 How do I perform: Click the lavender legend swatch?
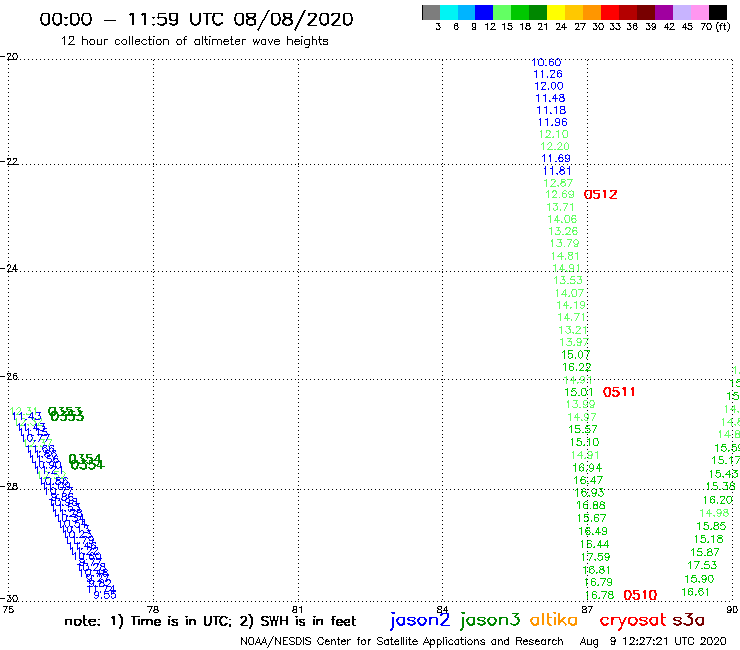click(x=681, y=12)
